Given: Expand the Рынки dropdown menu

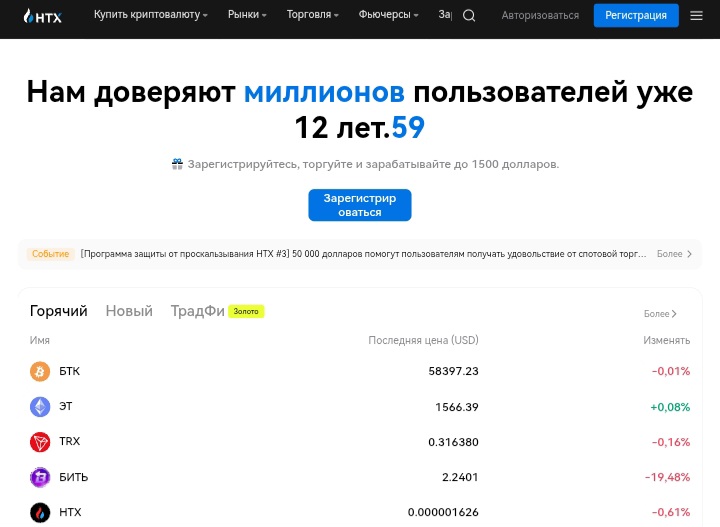Looking at the screenshot, I should pyautogui.click(x=247, y=15).
